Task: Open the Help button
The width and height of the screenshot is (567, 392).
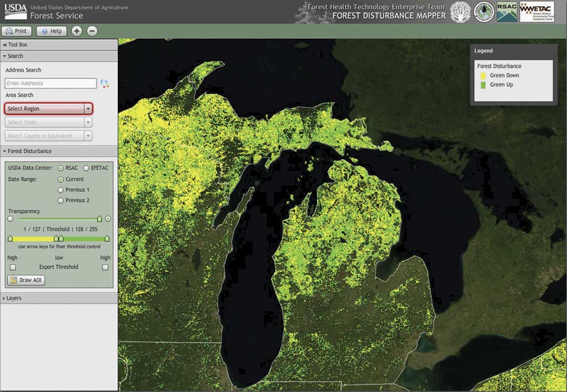Action: (x=51, y=31)
